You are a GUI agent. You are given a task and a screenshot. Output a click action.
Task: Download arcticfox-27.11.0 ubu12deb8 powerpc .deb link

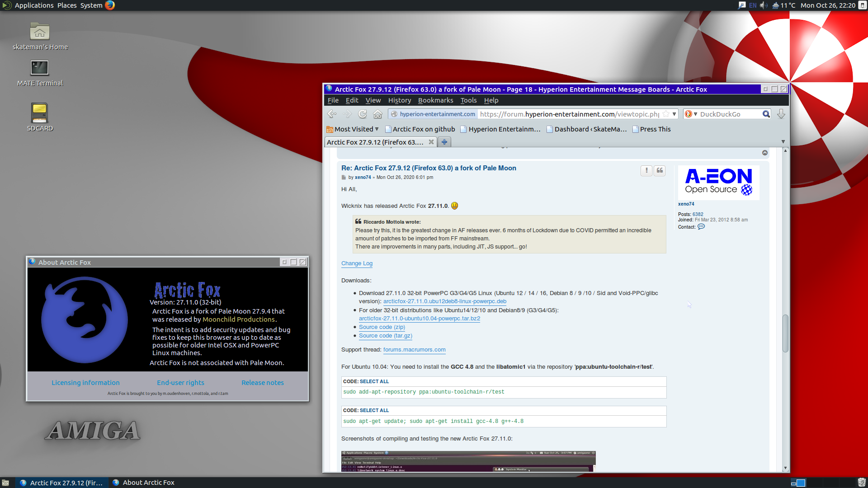tap(445, 301)
